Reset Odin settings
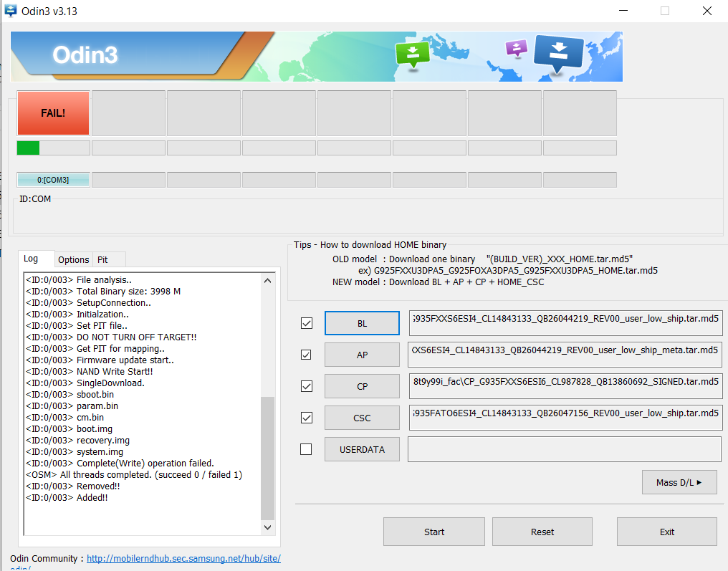Image resolution: width=728 pixels, height=571 pixels. (542, 532)
